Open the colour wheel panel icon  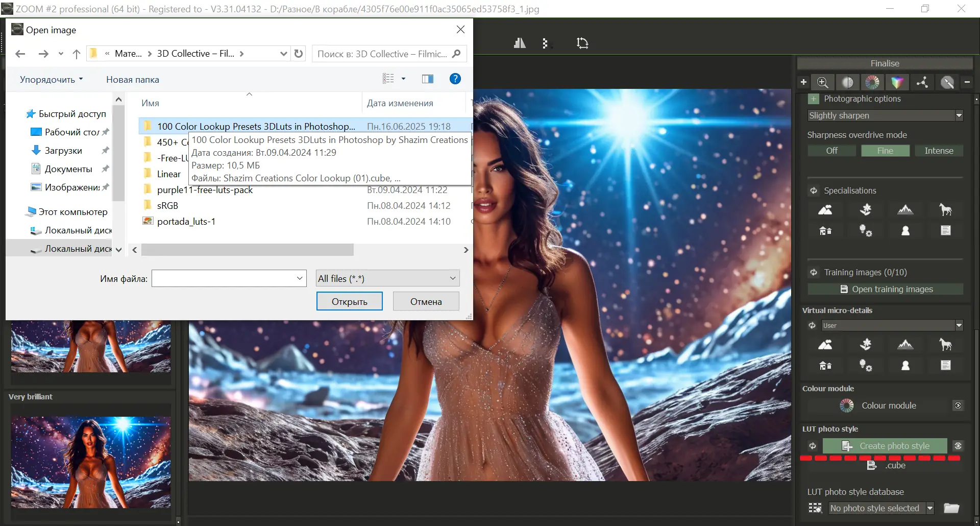pyautogui.click(x=873, y=82)
